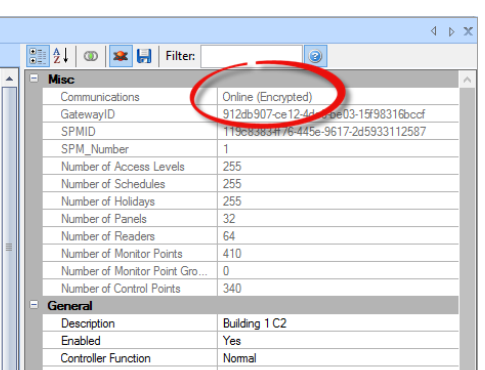The height and width of the screenshot is (370, 485).
Task: Click Number of Monitor Points value 410
Action: pos(232,254)
